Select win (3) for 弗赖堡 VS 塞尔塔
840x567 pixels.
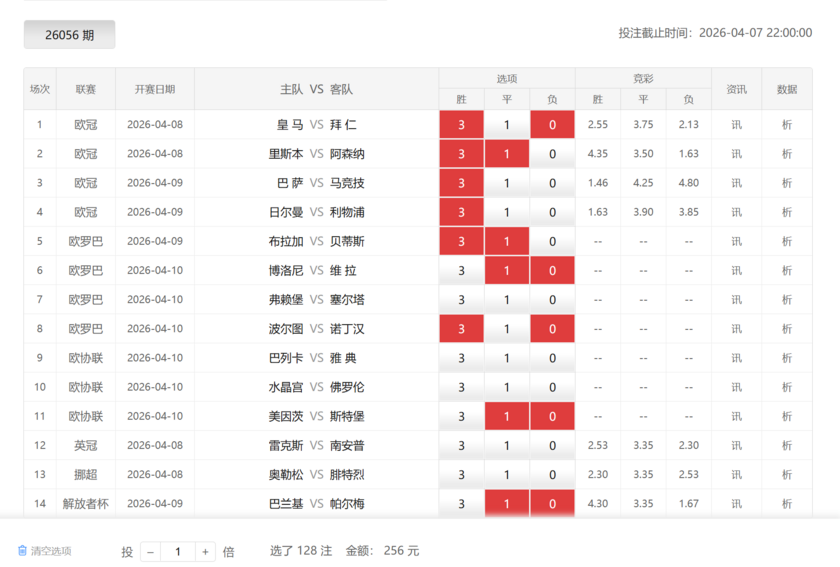(461, 300)
